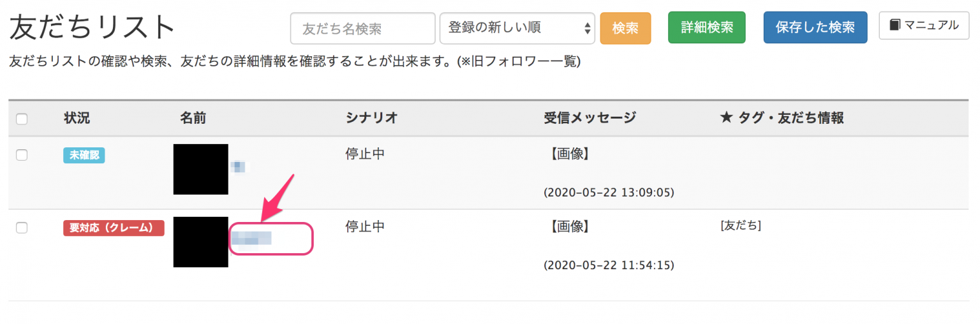This screenshot has height=324, width=980.
Task: Click the 受信メッセージ column header
Action: (590, 118)
